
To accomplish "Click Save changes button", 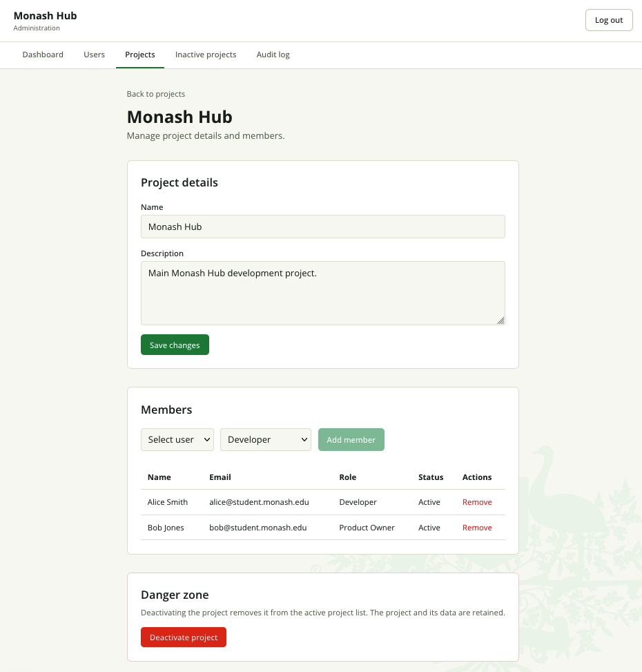I will pos(175,345).
